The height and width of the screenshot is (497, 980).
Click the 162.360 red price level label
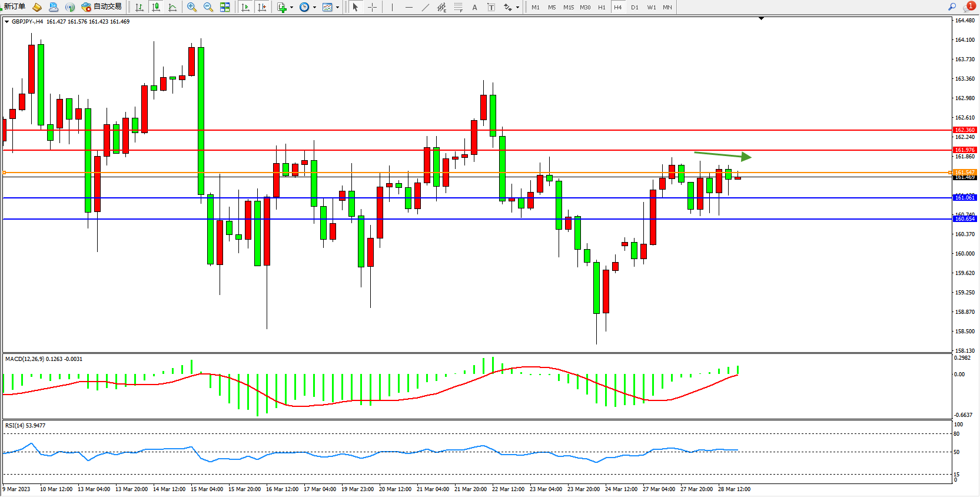point(964,130)
